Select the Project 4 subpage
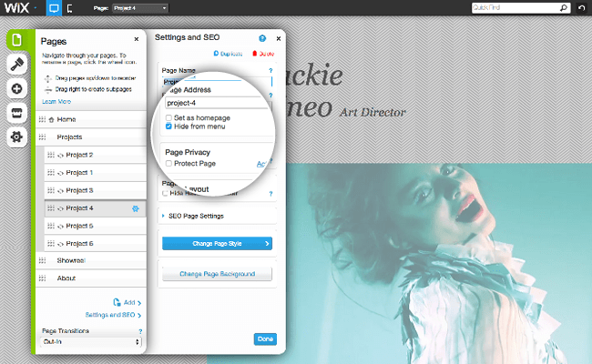 (95, 208)
